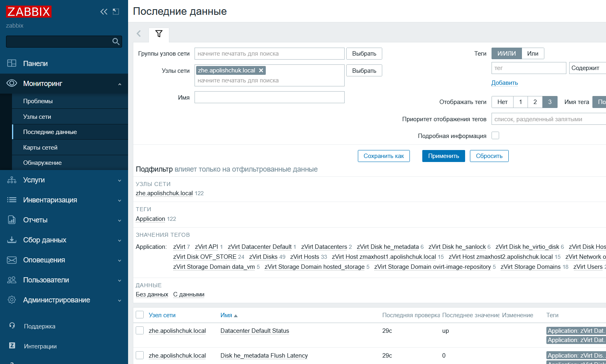Set Отображать теги to 3

coord(550,102)
